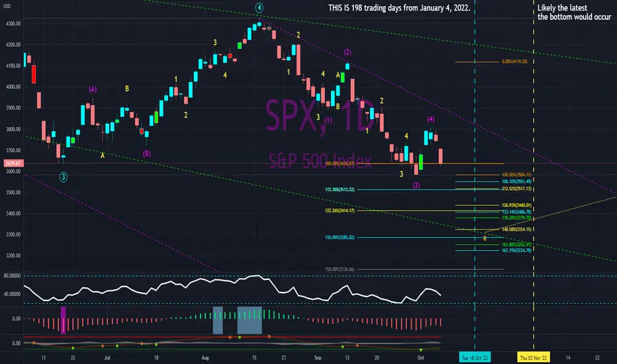Click the 3800.00 price axis label

coord(13,129)
